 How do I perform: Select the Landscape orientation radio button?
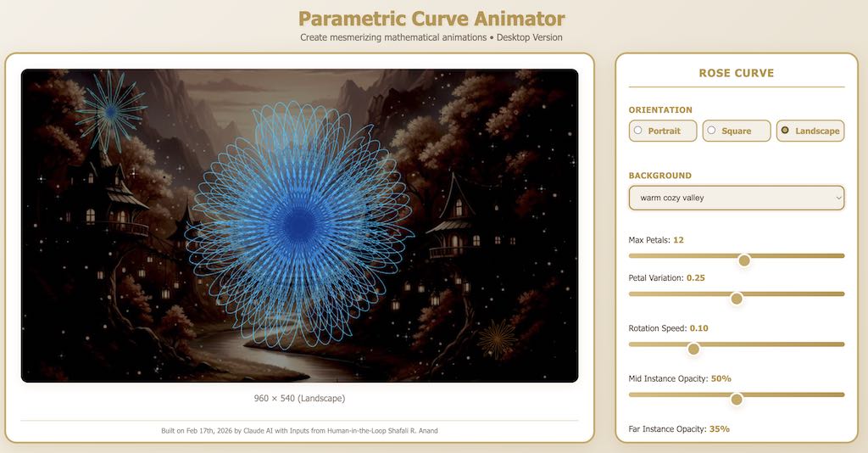(x=785, y=131)
